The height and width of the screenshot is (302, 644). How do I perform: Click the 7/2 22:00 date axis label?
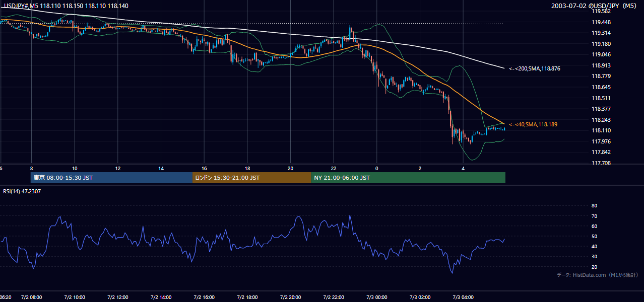(x=334, y=297)
